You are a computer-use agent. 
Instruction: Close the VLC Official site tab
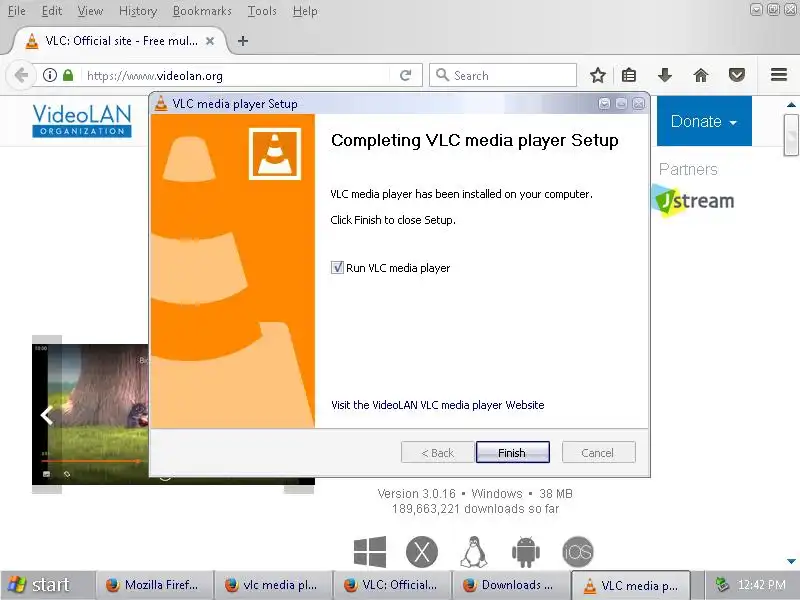tap(210, 41)
